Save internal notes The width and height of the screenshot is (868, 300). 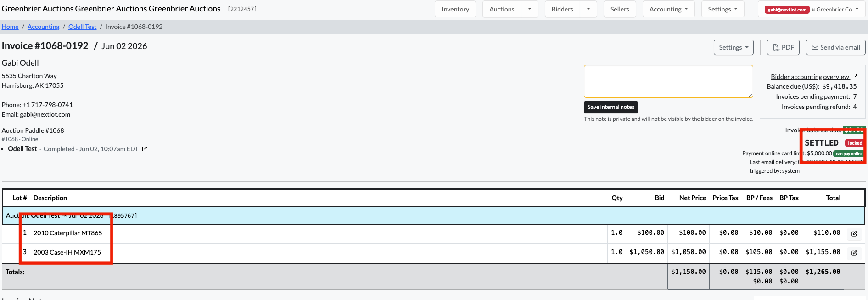click(x=610, y=107)
